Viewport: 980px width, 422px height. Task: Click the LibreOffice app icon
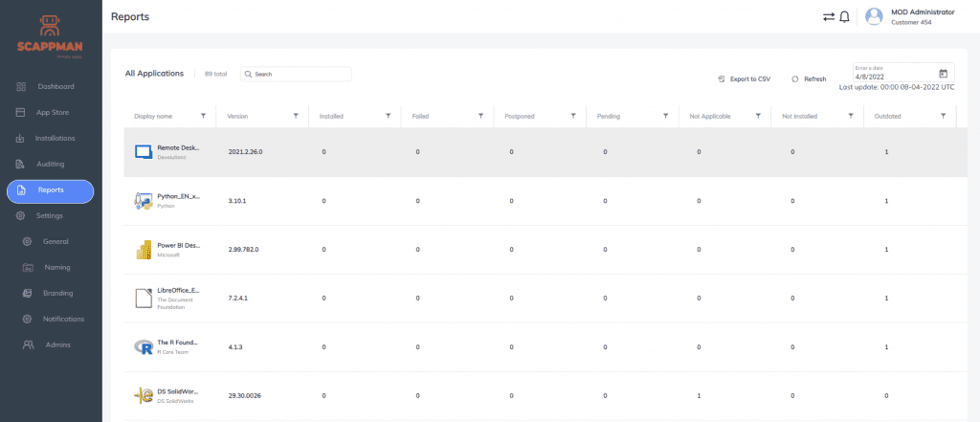click(144, 299)
